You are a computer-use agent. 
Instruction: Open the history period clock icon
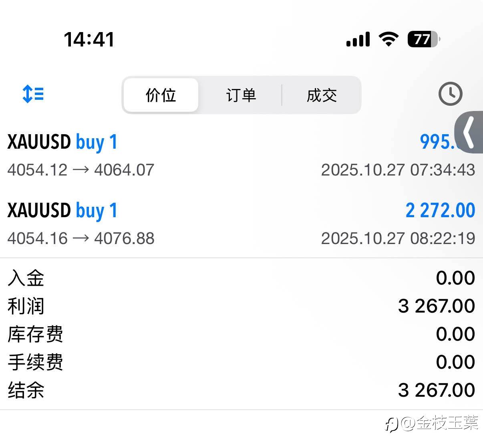[450, 94]
